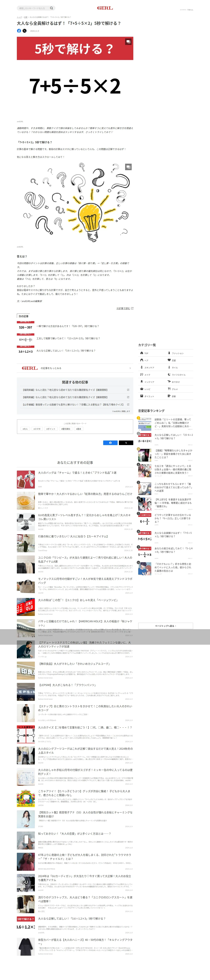Open 山手線編 related article external icon

coord(128,404)
